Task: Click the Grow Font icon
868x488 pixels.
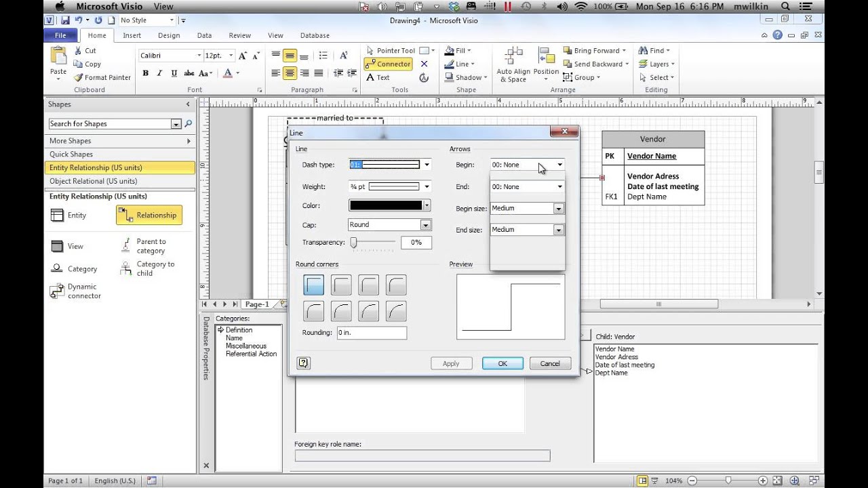Action: pos(242,56)
